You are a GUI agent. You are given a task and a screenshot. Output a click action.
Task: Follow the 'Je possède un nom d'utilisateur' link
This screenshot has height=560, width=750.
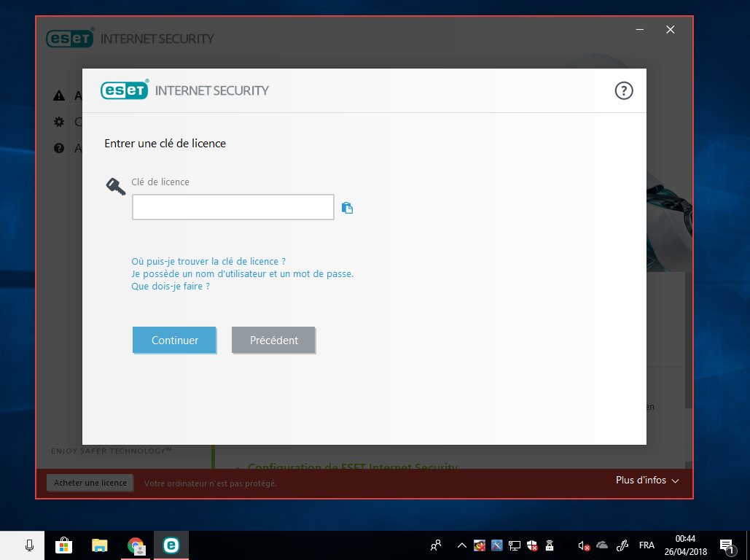pos(243,273)
